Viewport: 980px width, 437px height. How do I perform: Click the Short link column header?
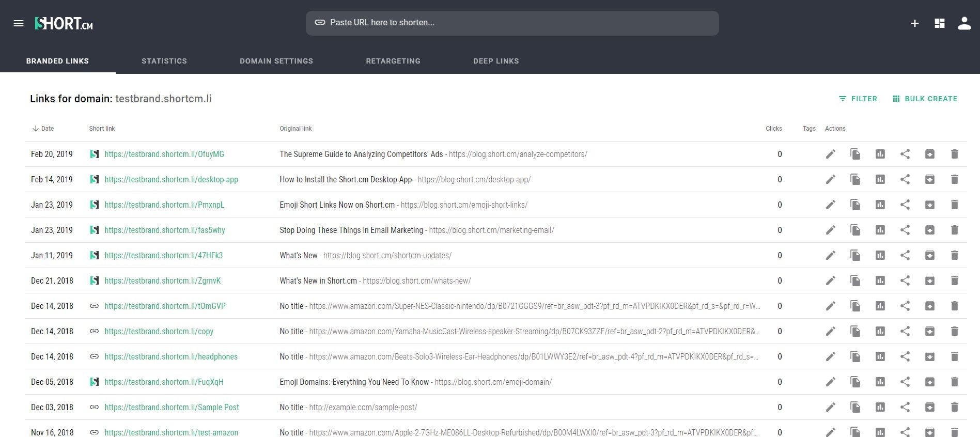(x=102, y=129)
